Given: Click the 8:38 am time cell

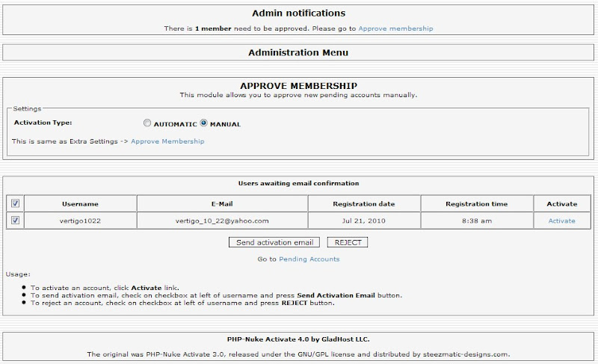Looking at the screenshot, I should pos(477,220).
